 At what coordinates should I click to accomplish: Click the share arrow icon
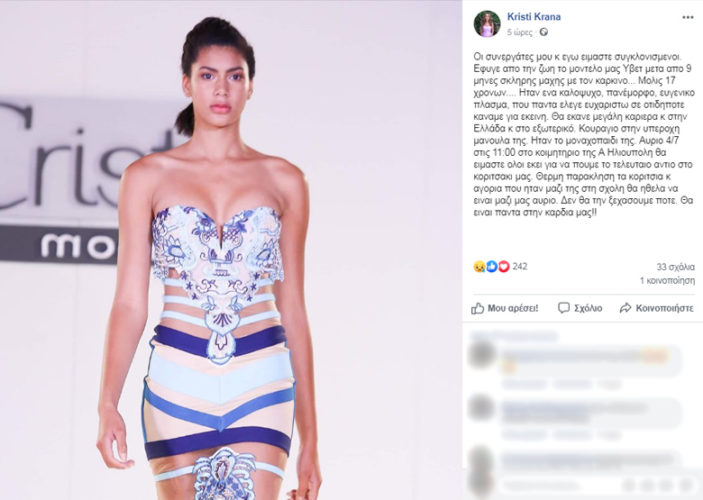point(625,308)
